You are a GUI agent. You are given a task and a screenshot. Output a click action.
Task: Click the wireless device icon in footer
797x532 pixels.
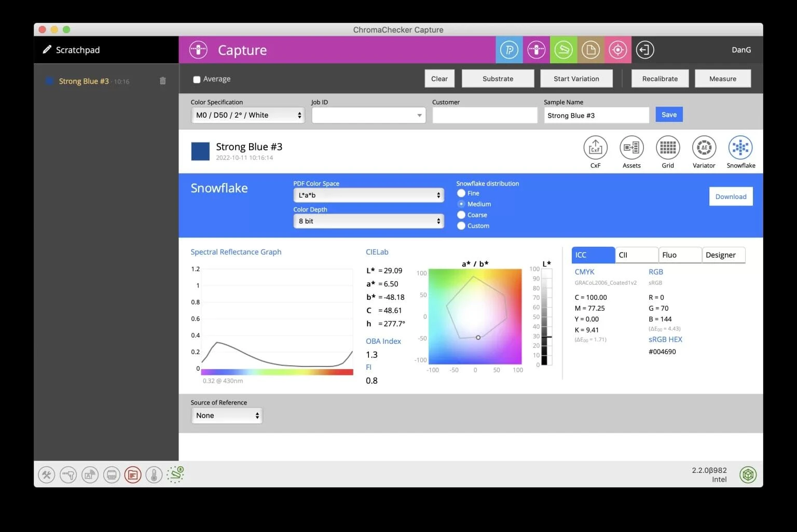click(x=90, y=474)
